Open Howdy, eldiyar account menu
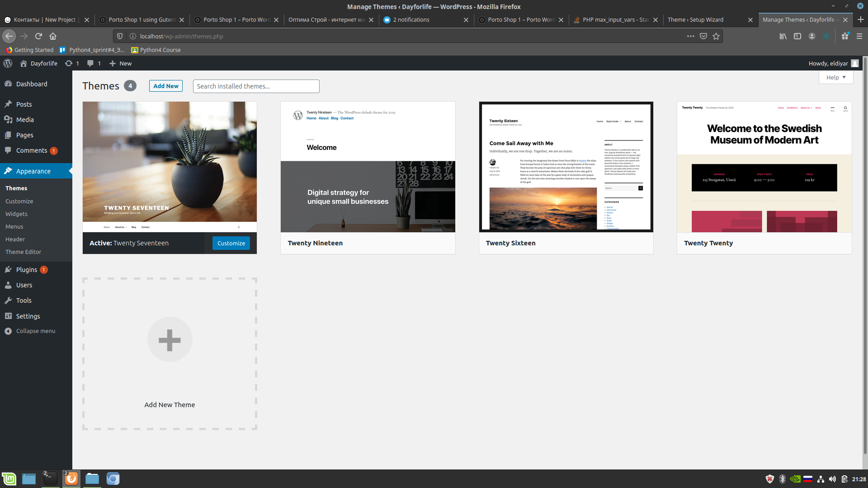This screenshot has width=868, height=488. [x=834, y=63]
